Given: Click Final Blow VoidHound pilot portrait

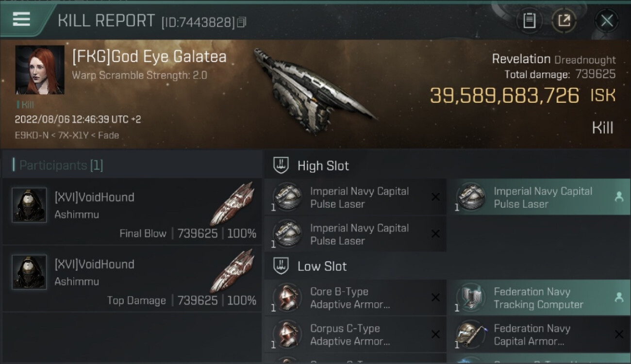Looking at the screenshot, I should click(x=29, y=205).
